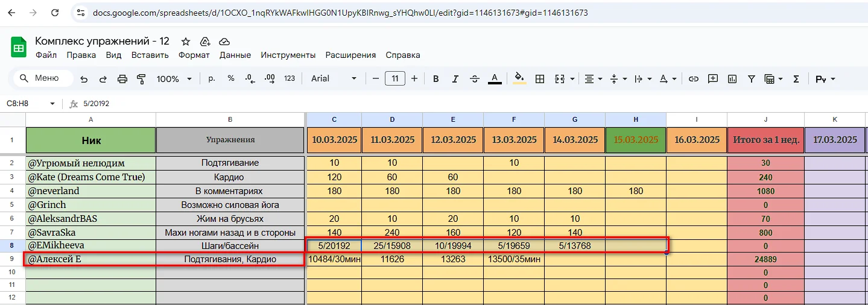The height and width of the screenshot is (305, 868).
Task: Select the cell @neverland
Action: [x=90, y=191]
